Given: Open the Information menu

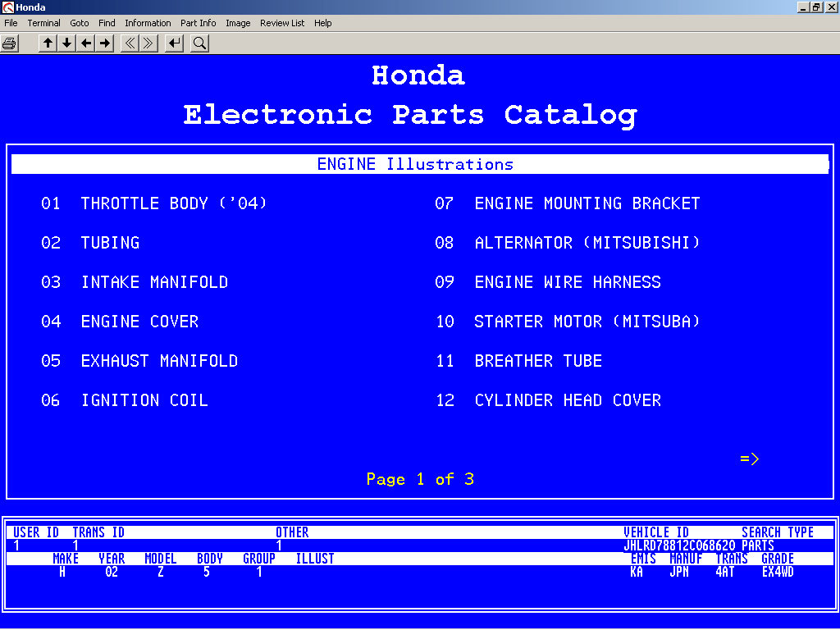Looking at the screenshot, I should [148, 23].
